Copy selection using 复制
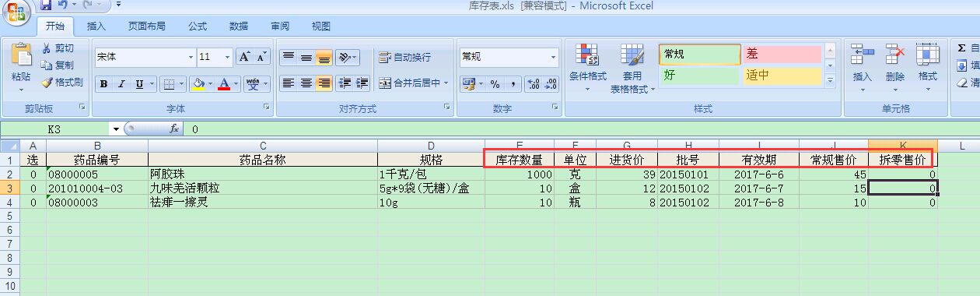The image size is (980, 296). click(58, 65)
